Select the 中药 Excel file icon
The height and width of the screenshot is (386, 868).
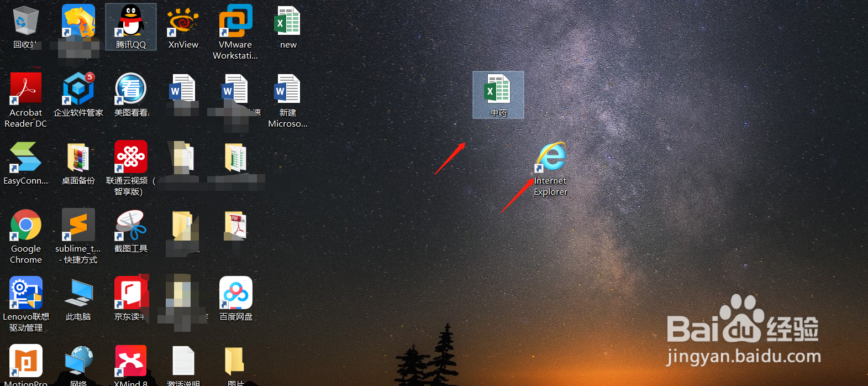(x=498, y=95)
